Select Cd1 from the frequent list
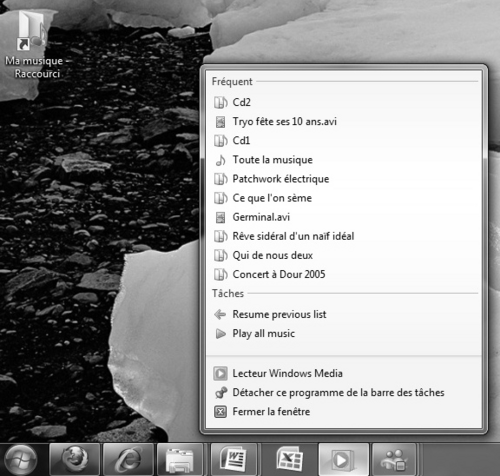Viewport: 500px width, 476px height. 344,141
